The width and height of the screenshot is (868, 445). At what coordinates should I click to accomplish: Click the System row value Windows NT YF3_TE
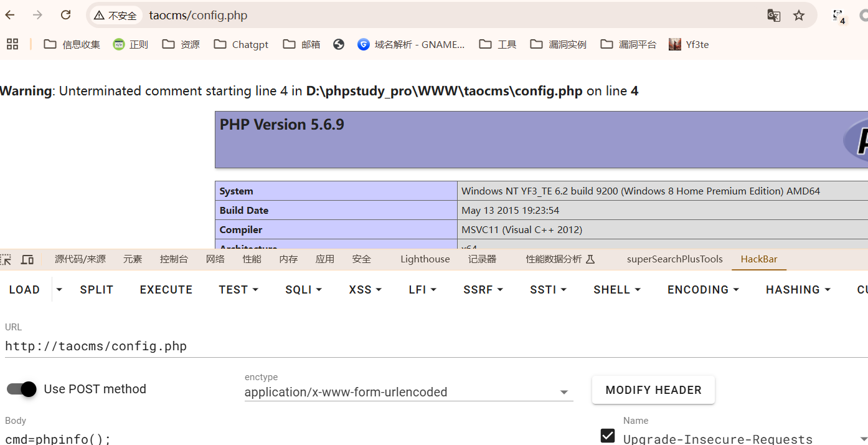(x=641, y=191)
